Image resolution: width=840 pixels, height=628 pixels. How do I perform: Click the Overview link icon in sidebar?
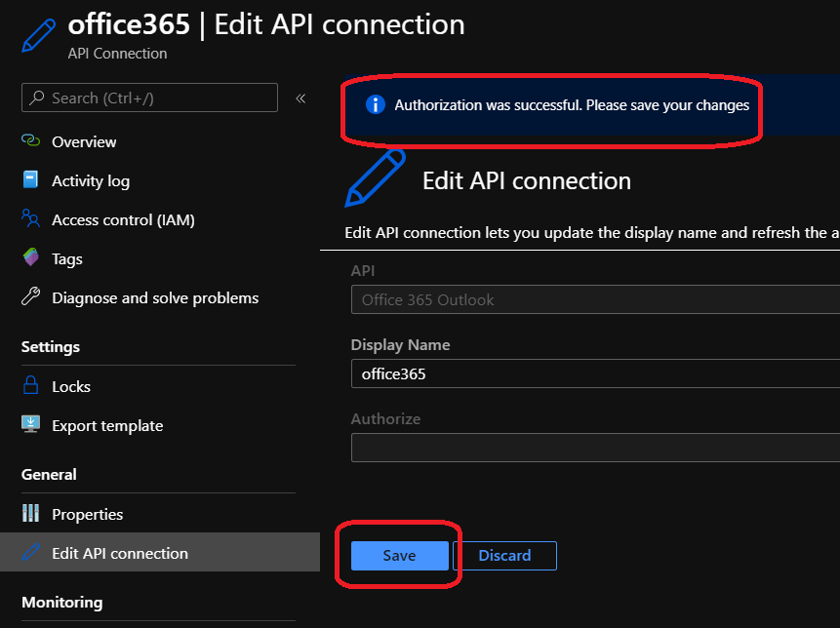pos(30,141)
